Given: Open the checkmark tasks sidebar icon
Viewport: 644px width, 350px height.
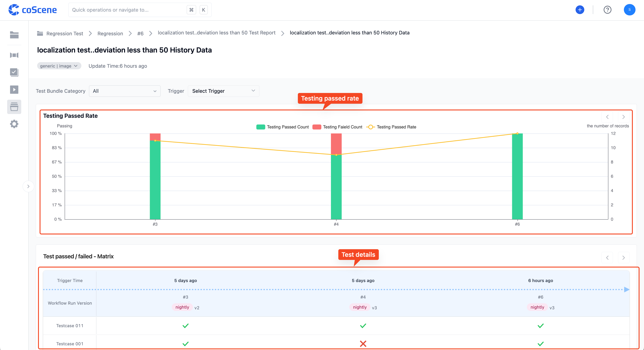Looking at the screenshot, I should tap(14, 72).
